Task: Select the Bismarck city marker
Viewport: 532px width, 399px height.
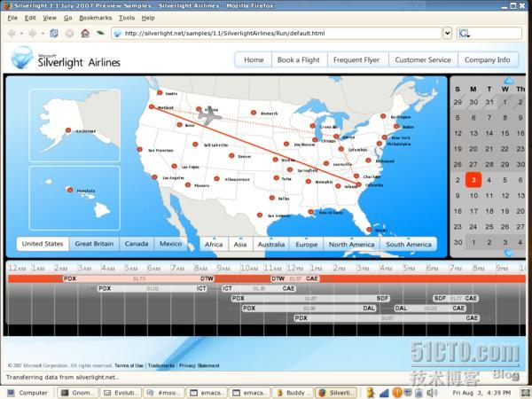Action: 254,113
